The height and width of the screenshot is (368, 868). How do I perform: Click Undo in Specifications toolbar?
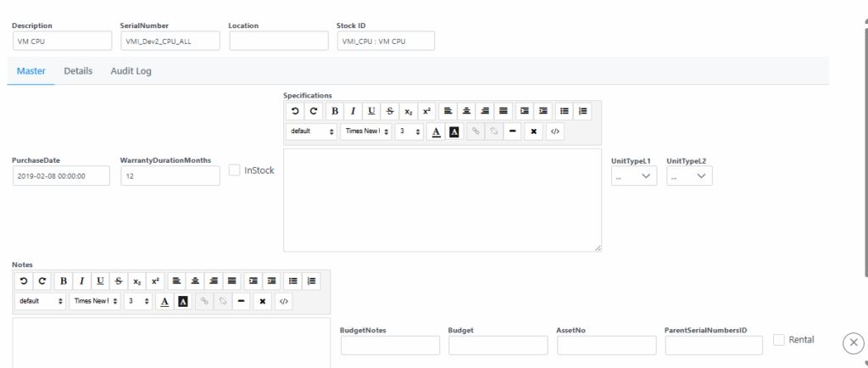294,111
